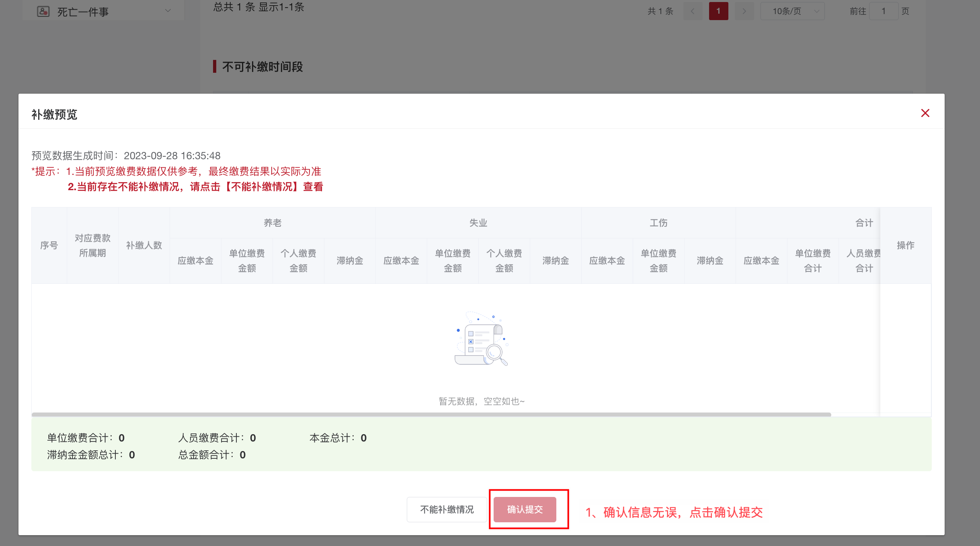Image resolution: width=980 pixels, height=546 pixels.
Task: Go to previous page using left arrow
Action: pyautogui.click(x=693, y=11)
